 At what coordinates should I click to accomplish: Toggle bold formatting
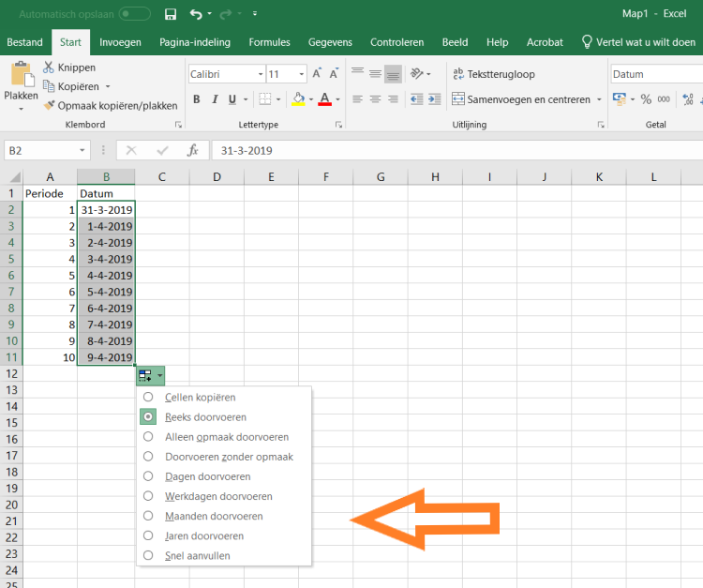[197, 99]
